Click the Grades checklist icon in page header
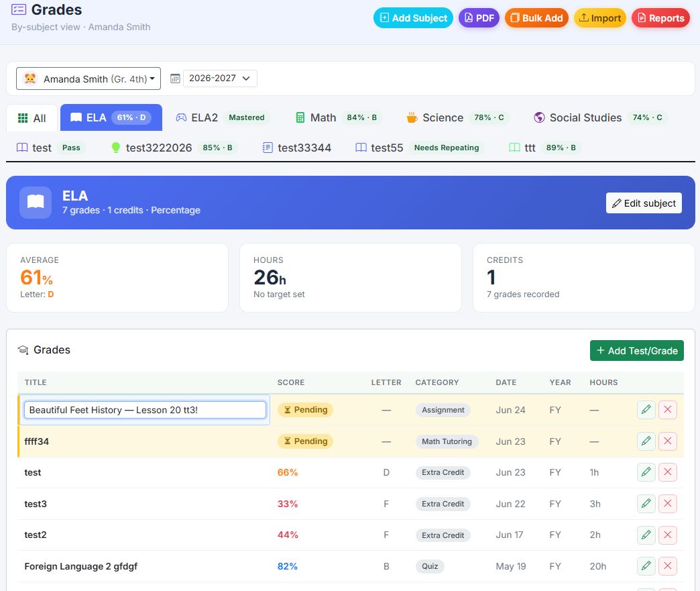700x591 pixels. tap(19, 9)
